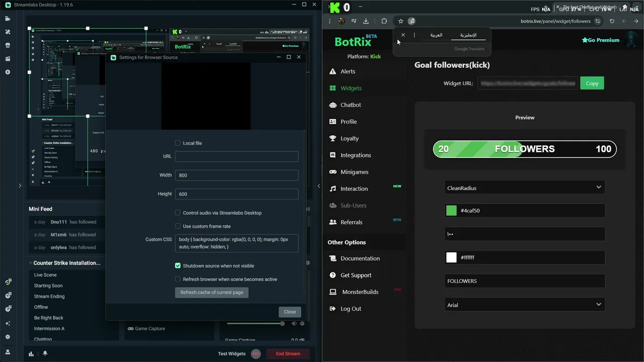
Task: Adjust the mixer volume slider
Action: [256, 323]
